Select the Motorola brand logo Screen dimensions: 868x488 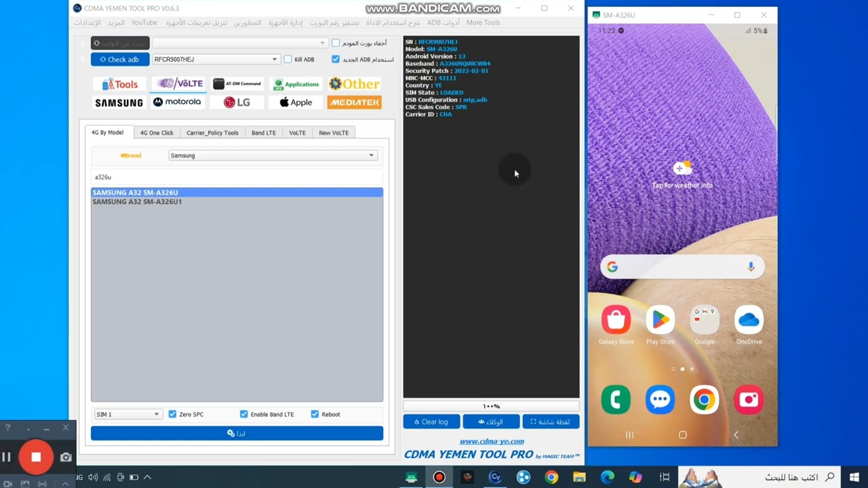[178, 102]
